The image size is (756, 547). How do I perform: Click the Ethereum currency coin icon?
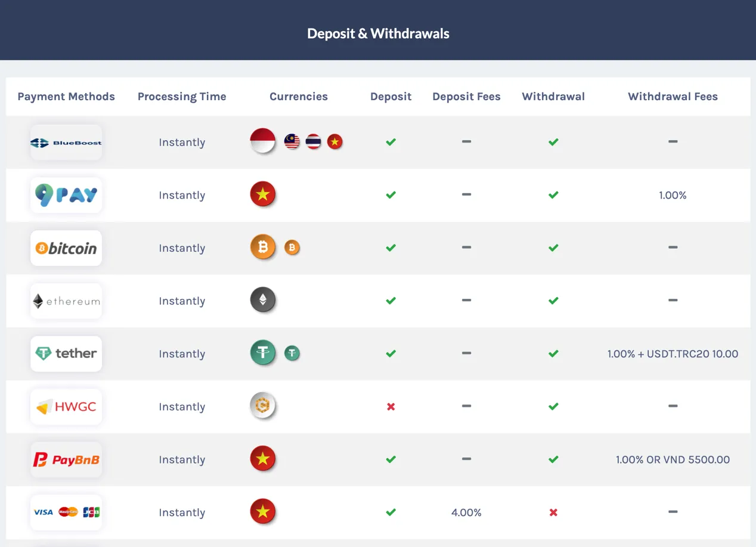coord(263,300)
